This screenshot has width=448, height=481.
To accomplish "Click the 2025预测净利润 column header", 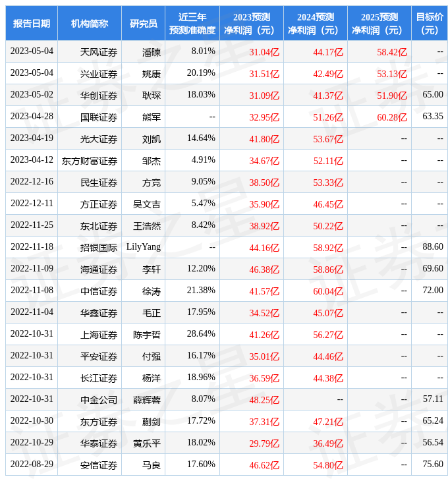I will (379, 23).
